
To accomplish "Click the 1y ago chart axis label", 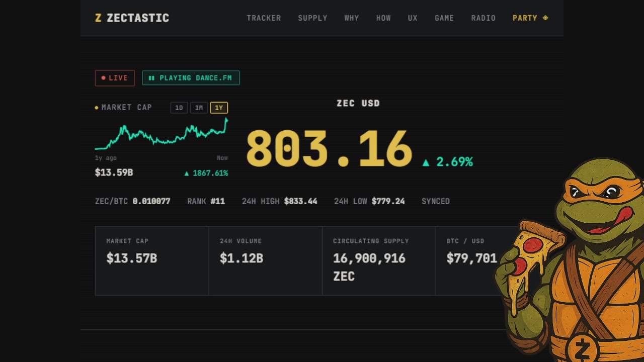I will 106,158.
